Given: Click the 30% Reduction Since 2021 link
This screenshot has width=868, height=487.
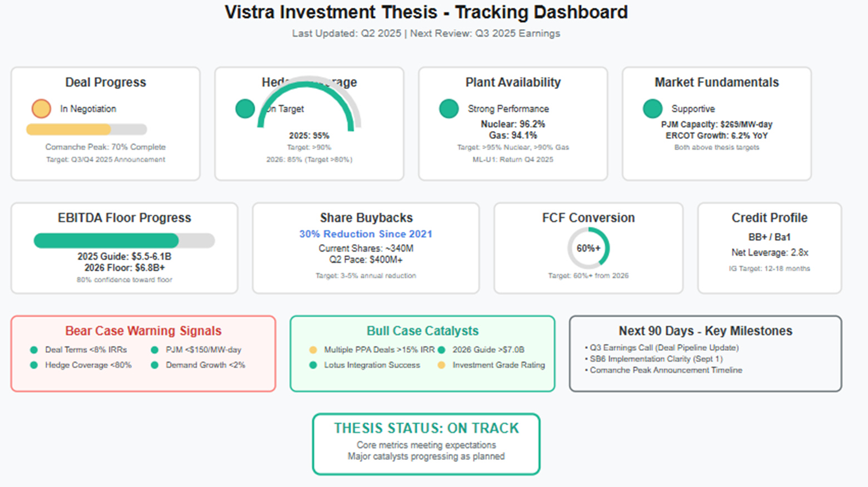Looking at the screenshot, I should pyautogui.click(x=366, y=234).
